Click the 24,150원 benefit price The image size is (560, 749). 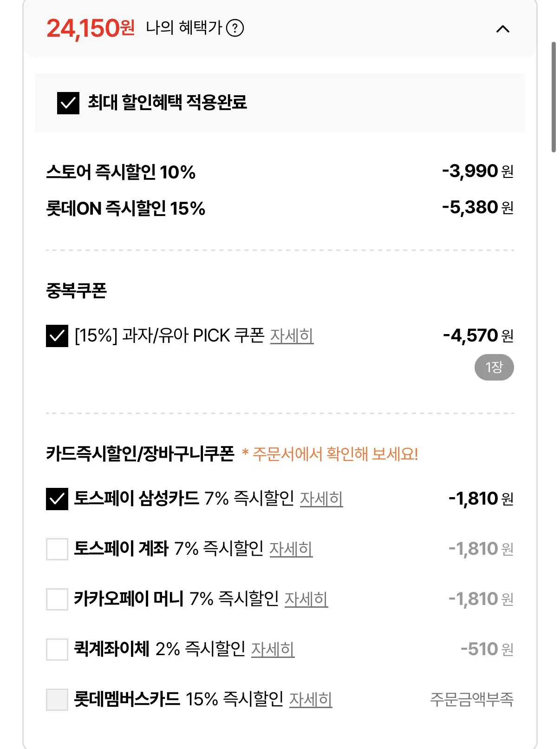click(x=91, y=28)
